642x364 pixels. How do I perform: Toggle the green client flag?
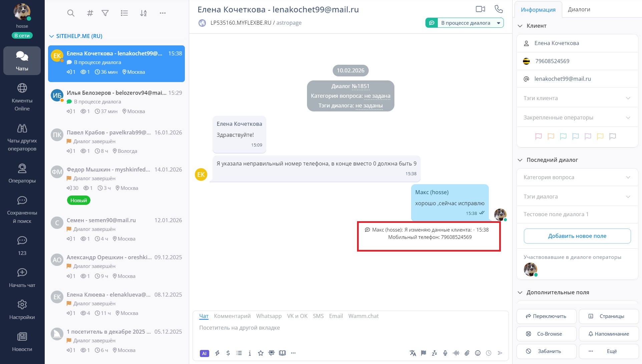pyautogui.click(x=563, y=136)
